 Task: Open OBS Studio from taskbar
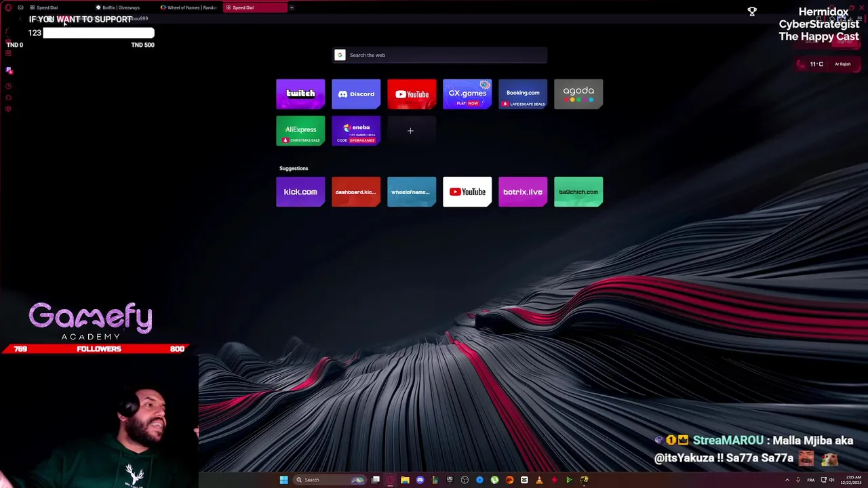tap(465, 480)
